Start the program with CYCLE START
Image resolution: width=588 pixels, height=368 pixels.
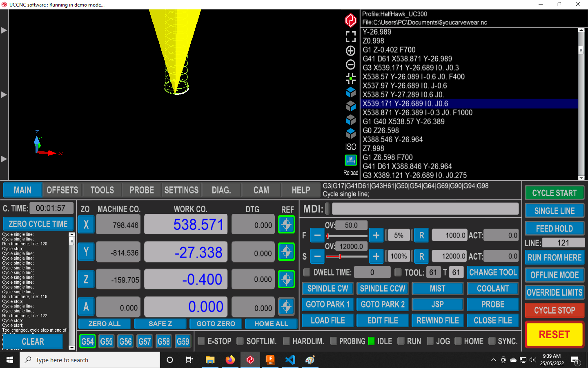pyautogui.click(x=554, y=193)
